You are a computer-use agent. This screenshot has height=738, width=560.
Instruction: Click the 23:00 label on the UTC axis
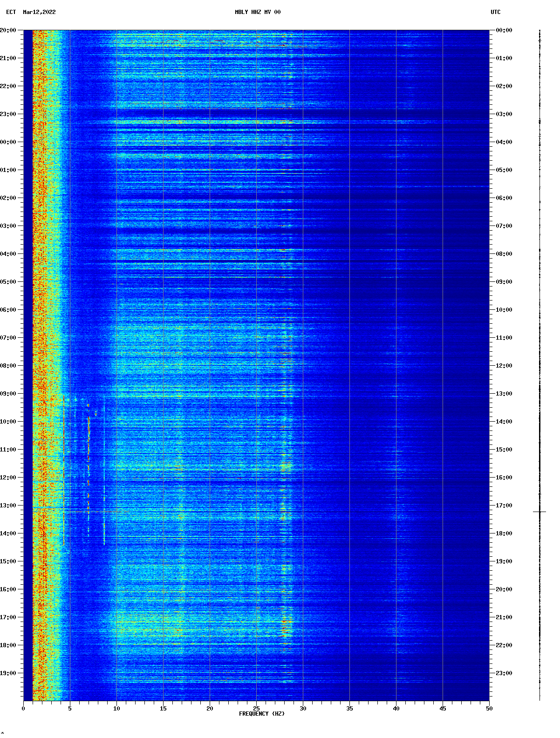tap(504, 673)
